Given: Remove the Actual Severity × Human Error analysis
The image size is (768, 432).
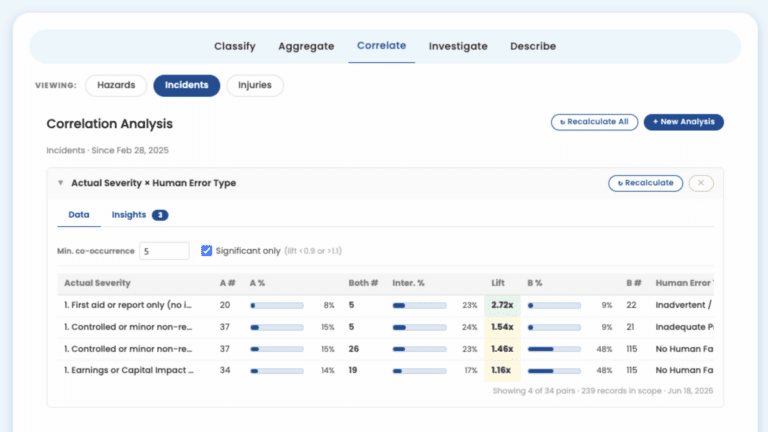Looking at the screenshot, I should (701, 183).
